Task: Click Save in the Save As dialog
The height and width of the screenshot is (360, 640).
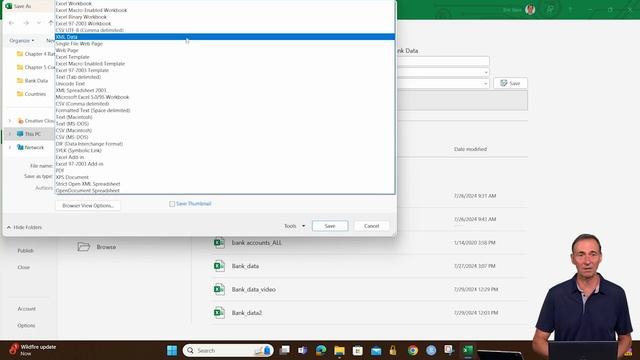Action: point(330,226)
